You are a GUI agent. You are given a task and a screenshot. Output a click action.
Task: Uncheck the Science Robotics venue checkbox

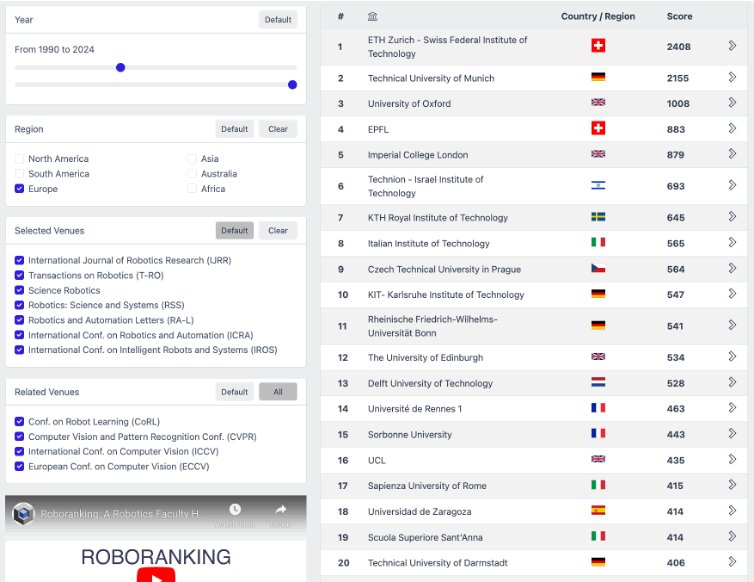tap(19, 290)
